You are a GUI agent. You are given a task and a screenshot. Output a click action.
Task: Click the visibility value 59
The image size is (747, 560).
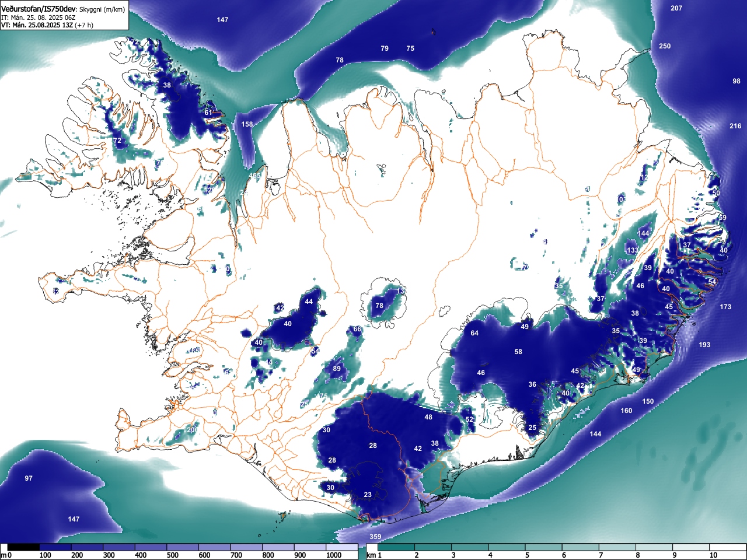(x=722, y=218)
